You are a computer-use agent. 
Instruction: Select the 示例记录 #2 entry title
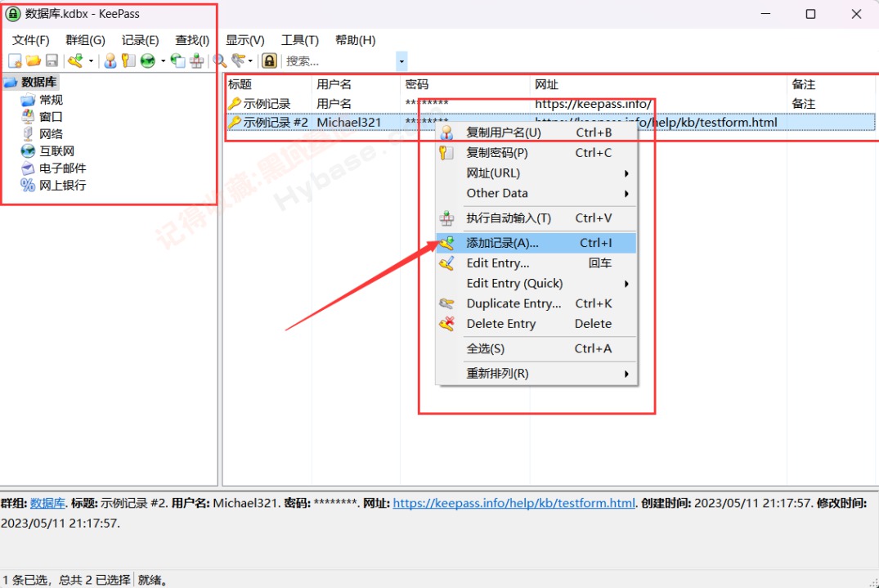pos(276,122)
